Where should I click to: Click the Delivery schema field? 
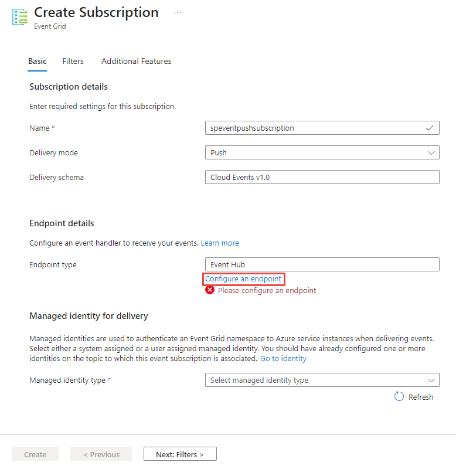coord(322,177)
